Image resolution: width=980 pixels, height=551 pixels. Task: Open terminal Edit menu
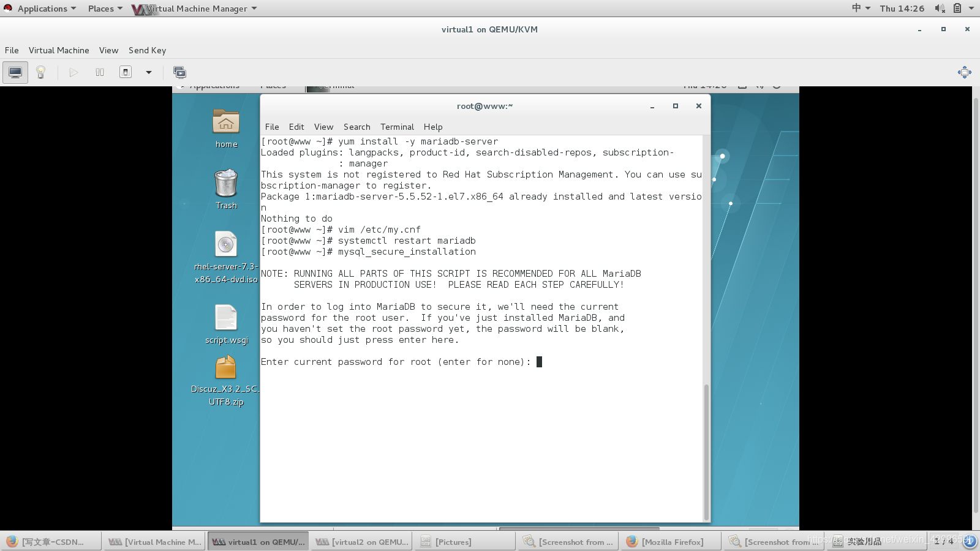[296, 127]
